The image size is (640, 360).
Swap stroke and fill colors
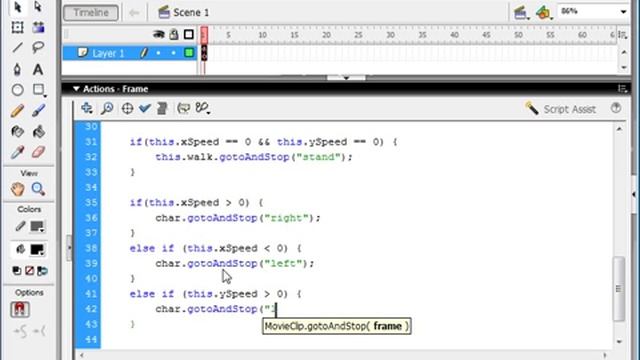(x=42, y=271)
